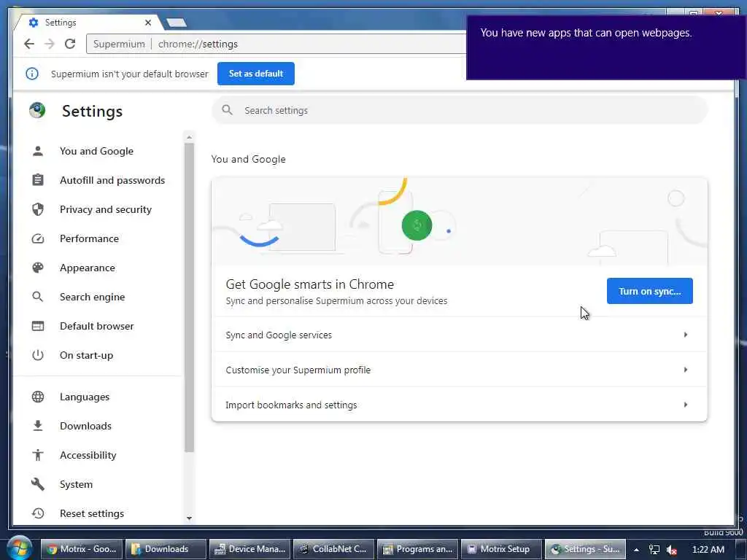Click the muted volume tray icon
The width and height of the screenshot is (747, 560).
[672, 550]
